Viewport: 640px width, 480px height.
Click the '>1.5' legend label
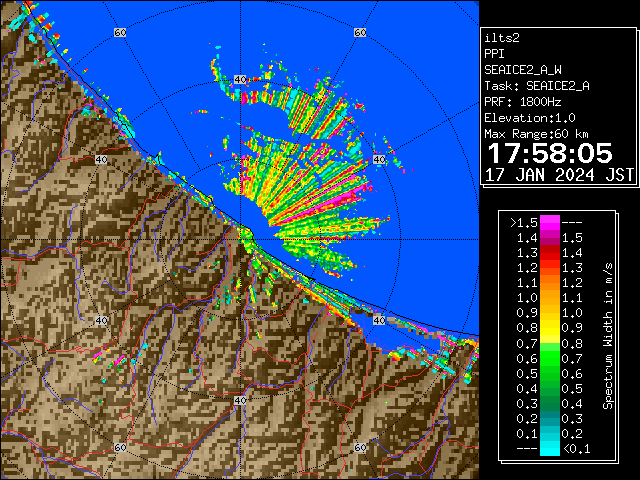[524, 223]
